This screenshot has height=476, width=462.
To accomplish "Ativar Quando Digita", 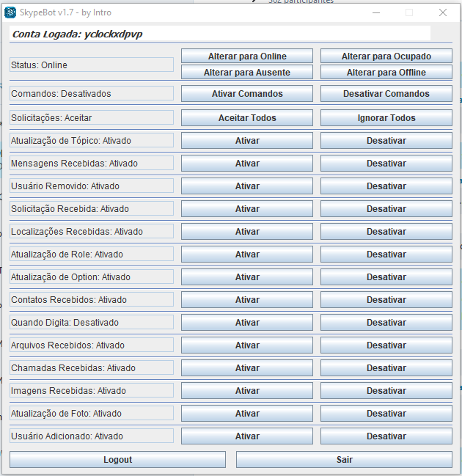I will (247, 323).
